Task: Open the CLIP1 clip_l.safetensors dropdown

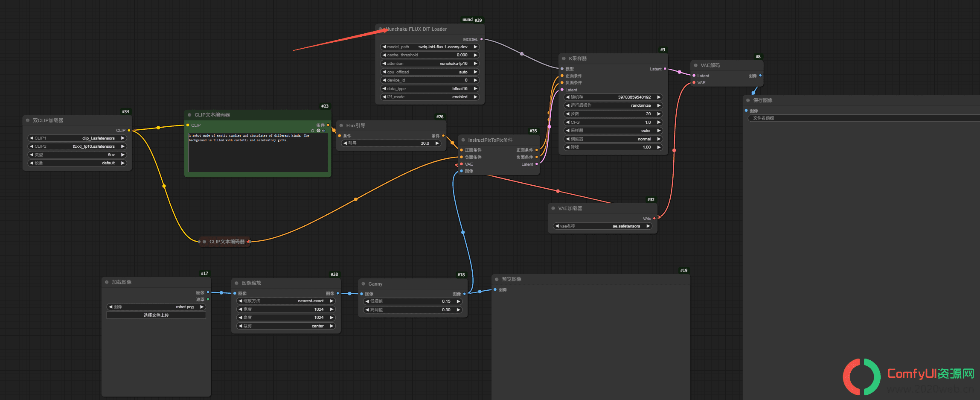Action: pyautogui.click(x=77, y=138)
